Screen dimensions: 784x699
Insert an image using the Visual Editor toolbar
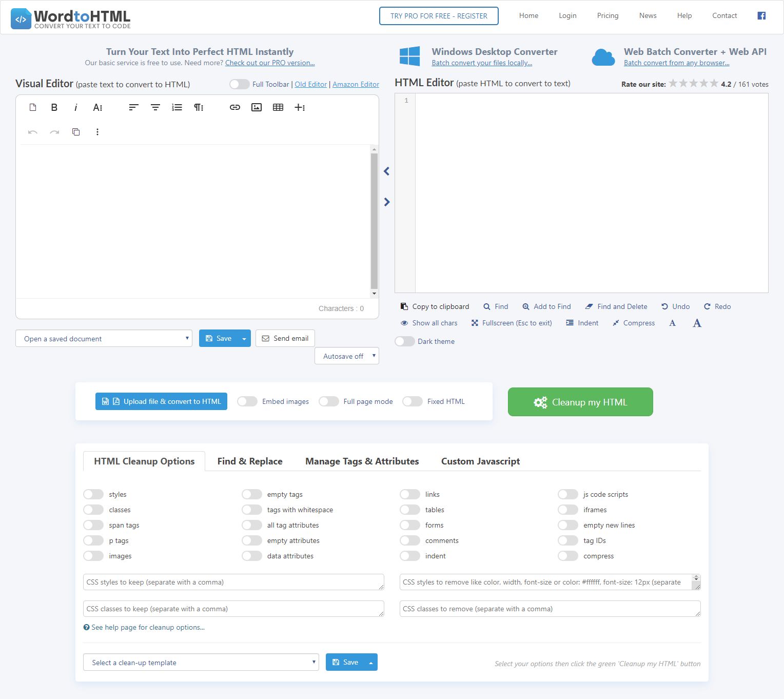(256, 107)
